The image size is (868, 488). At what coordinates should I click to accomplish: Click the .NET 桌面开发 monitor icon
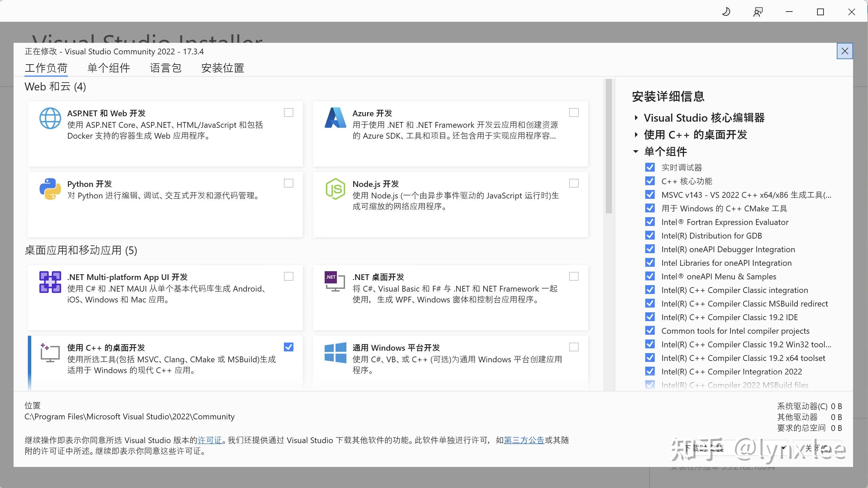335,282
